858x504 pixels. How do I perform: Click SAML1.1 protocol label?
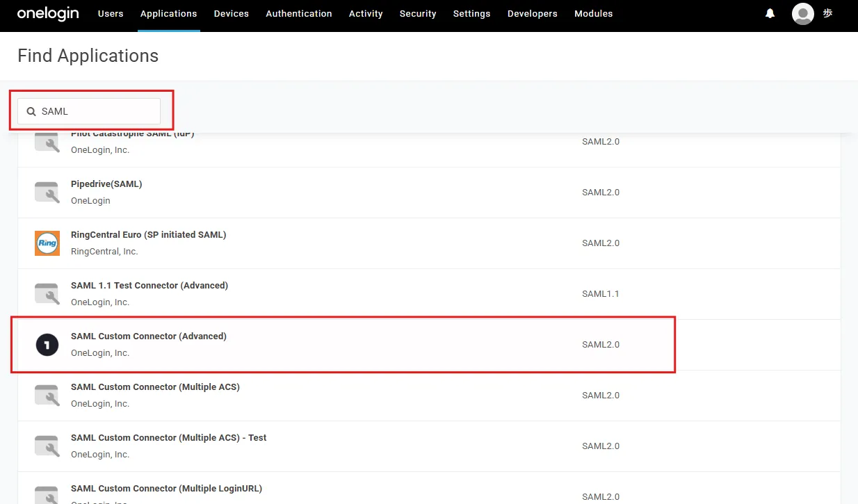601,294
